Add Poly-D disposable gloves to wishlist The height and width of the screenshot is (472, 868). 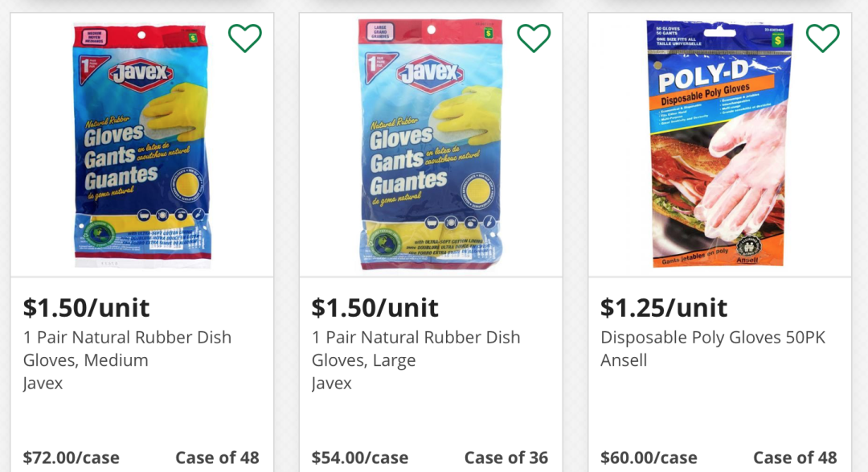click(822, 37)
